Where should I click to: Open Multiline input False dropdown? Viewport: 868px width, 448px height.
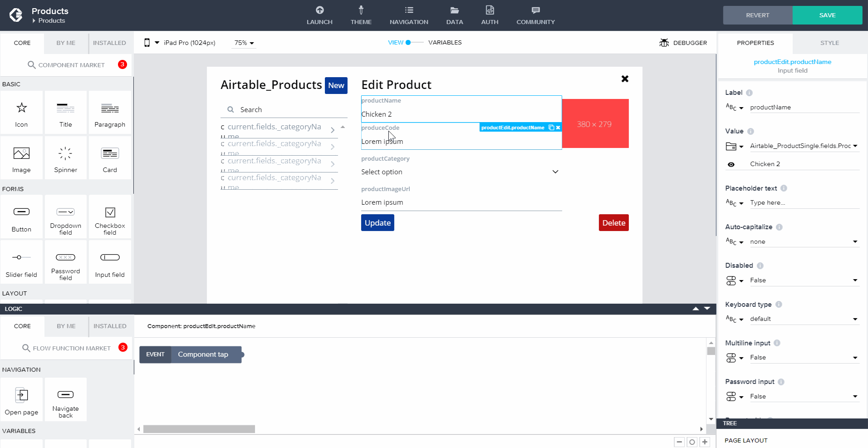(804, 358)
